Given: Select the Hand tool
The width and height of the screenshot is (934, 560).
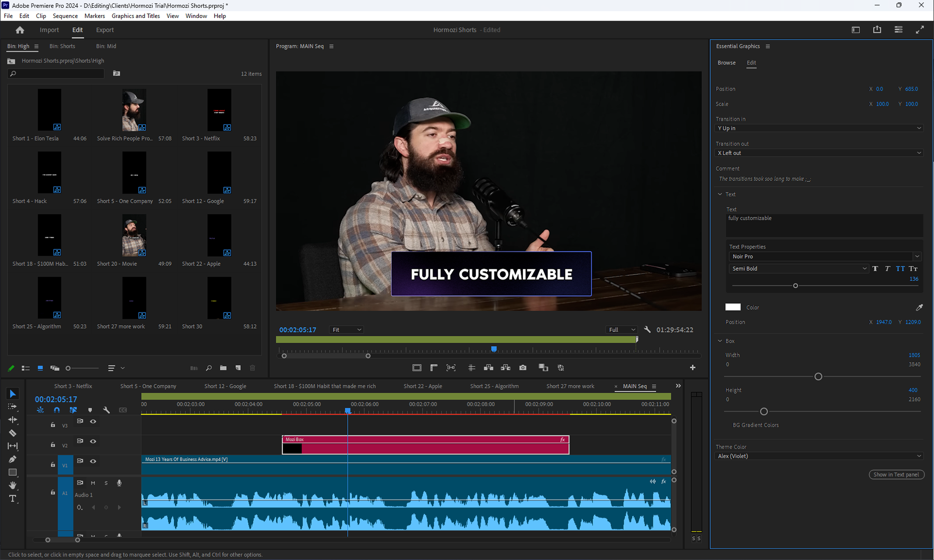Looking at the screenshot, I should click(x=13, y=485).
